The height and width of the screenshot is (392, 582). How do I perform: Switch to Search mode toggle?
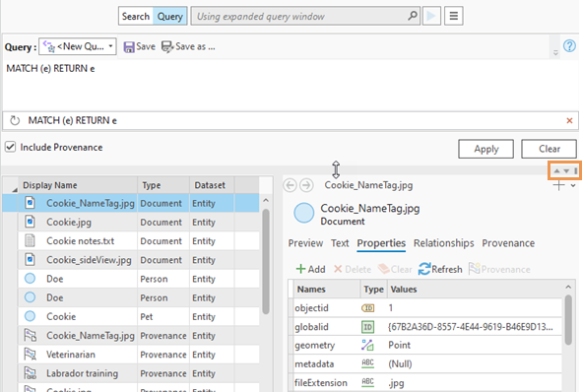[x=136, y=16]
